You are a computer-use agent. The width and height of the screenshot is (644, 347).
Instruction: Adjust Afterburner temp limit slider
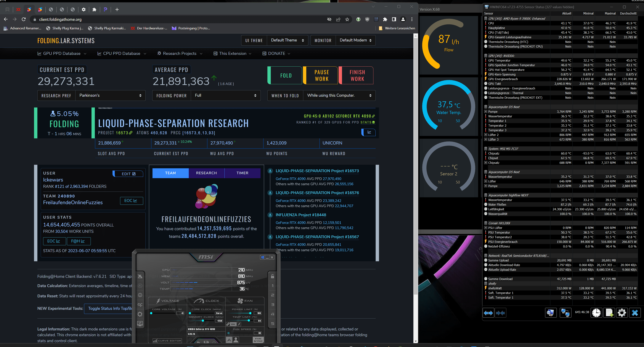(248, 320)
